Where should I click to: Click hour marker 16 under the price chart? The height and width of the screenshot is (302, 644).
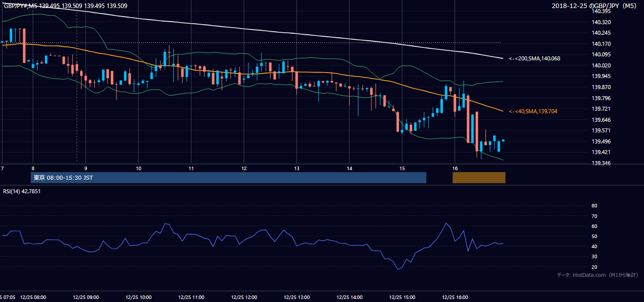(455, 168)
